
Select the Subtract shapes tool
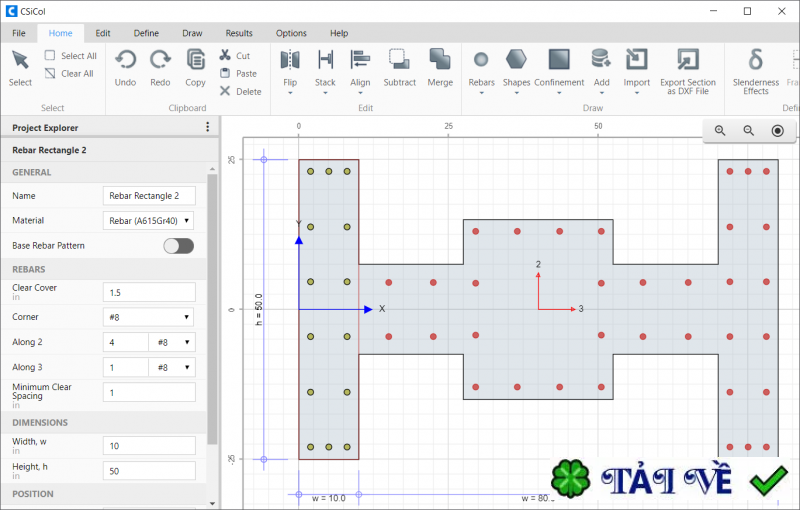(x=399, y=60)
